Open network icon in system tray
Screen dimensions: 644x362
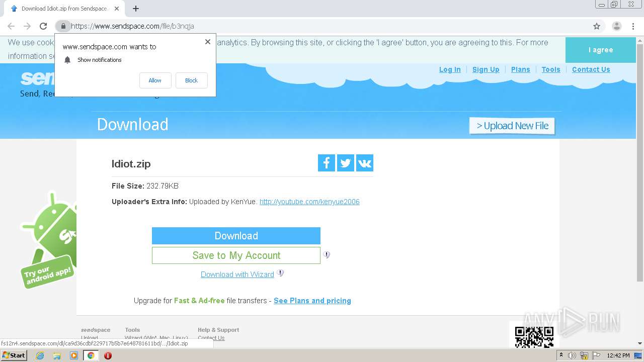click(x=584, y=355)
